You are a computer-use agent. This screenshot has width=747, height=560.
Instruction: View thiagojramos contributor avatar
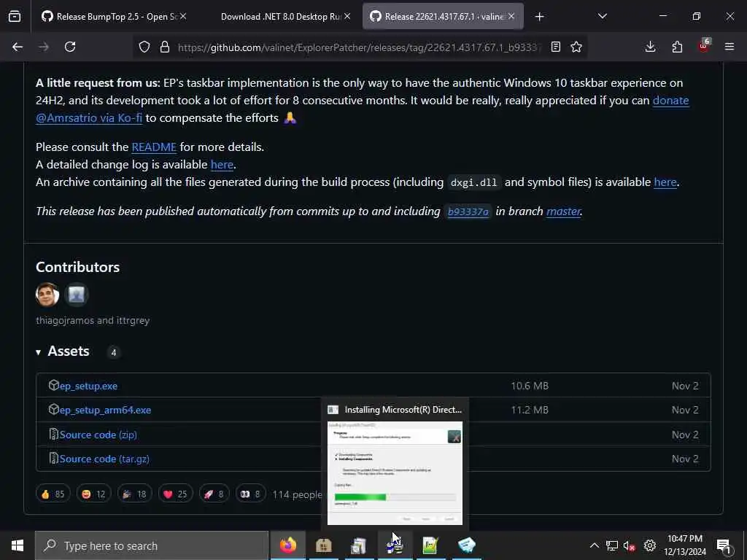point(47,295)
